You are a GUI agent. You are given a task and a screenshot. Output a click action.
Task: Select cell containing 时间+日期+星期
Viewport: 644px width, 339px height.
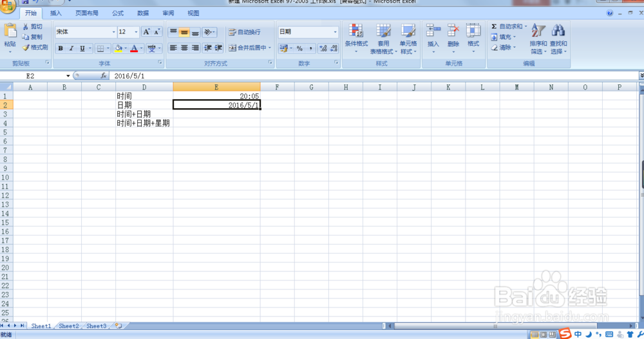[x=144, y=123]
